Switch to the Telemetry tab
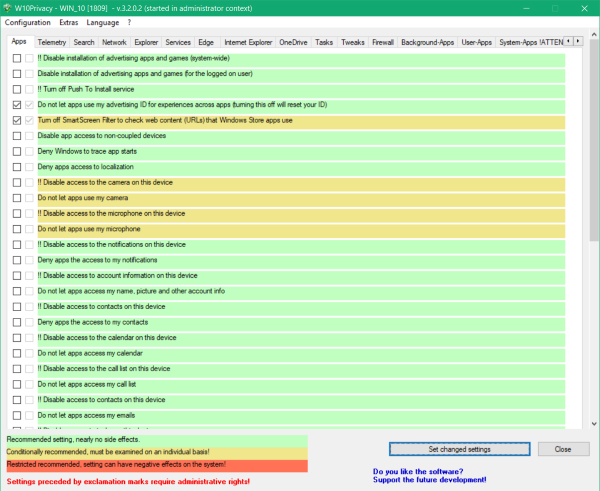 click(52, 43)
